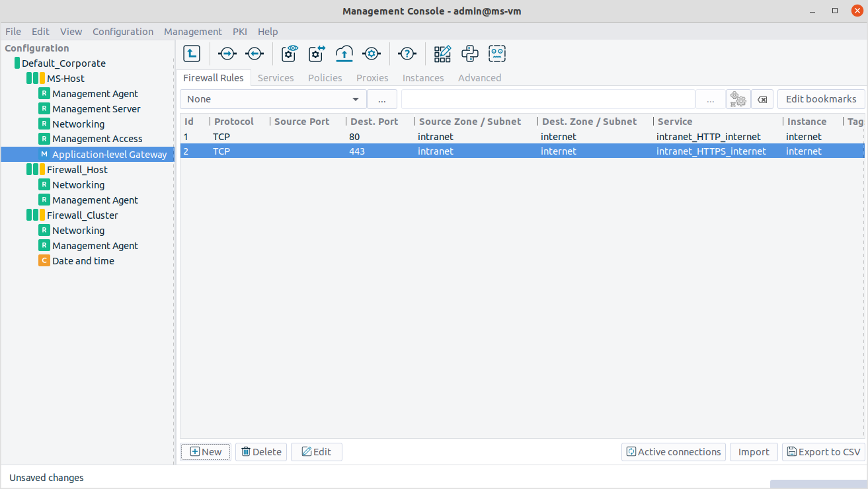Open the File menu
Screen dimensions: 868x489
point(13,32)
